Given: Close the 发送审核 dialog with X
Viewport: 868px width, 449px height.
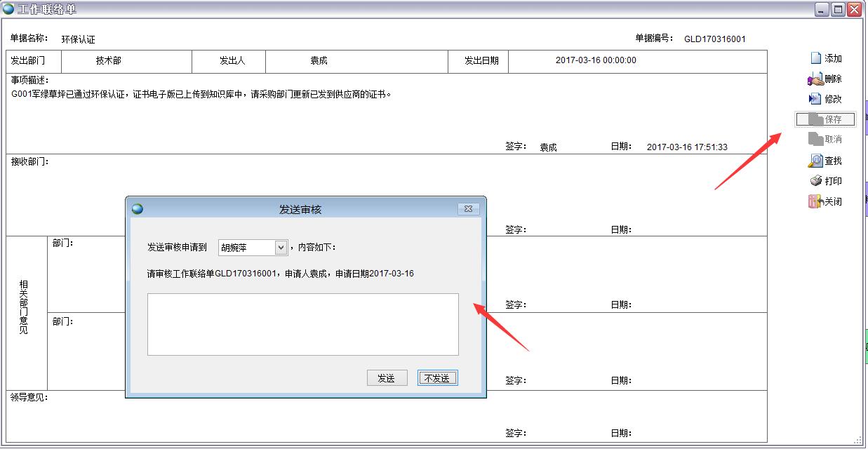Looking at the screenshot, I should [468, 208].
